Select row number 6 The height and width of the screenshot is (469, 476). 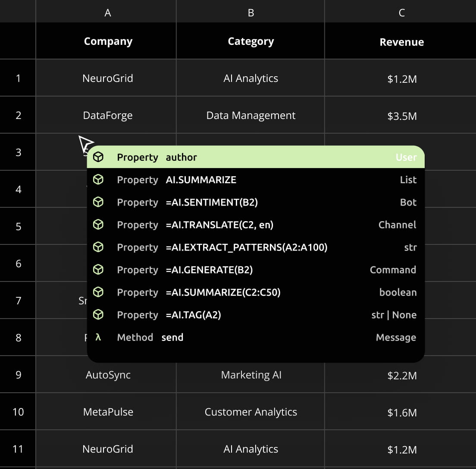click(x=18, y=263)
